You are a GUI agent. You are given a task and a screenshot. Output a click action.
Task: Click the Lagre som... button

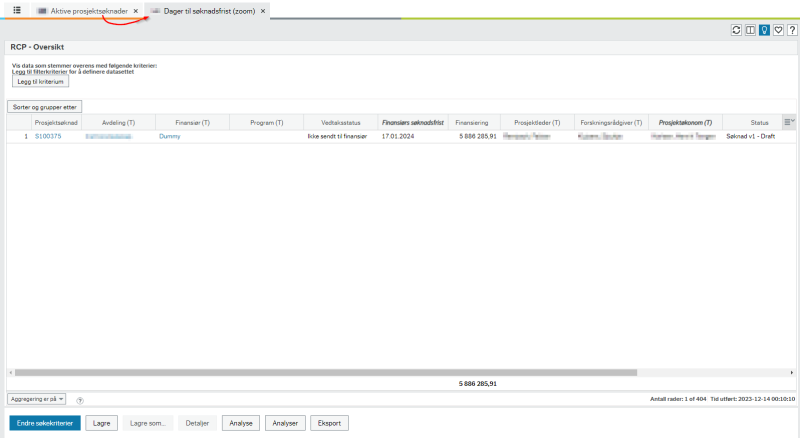pos(147,423)
